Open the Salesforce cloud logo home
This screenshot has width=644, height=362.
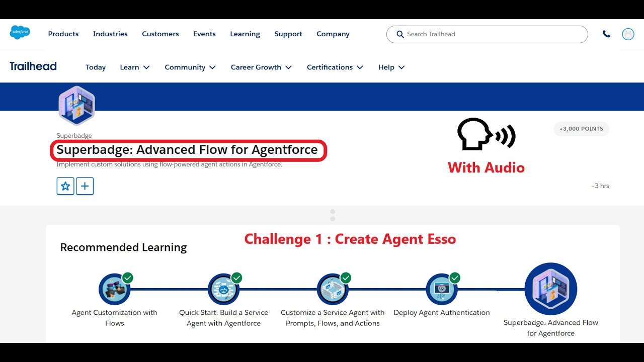point(20,32)
